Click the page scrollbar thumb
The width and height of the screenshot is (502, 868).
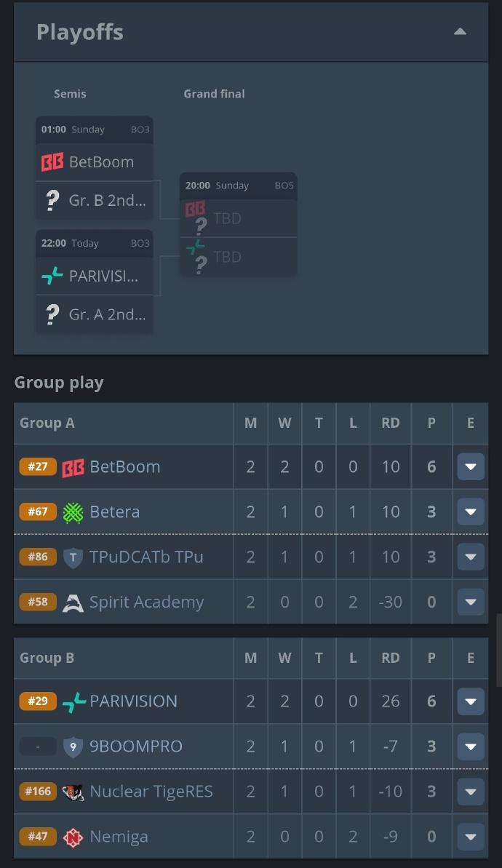click(498, 650)
